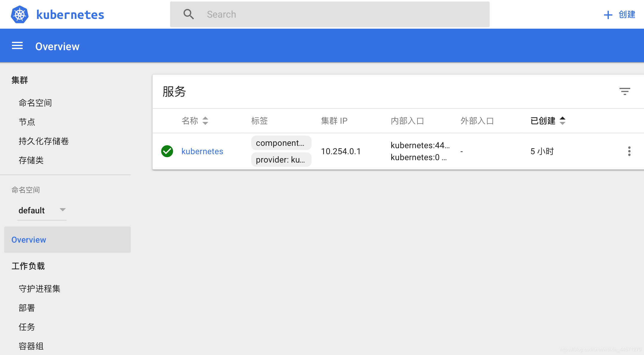Image resolution: width=644 pixels, height=355 pixels.
Task: Click internal endpoint kubernetes:44...
Action: (420, 146)
